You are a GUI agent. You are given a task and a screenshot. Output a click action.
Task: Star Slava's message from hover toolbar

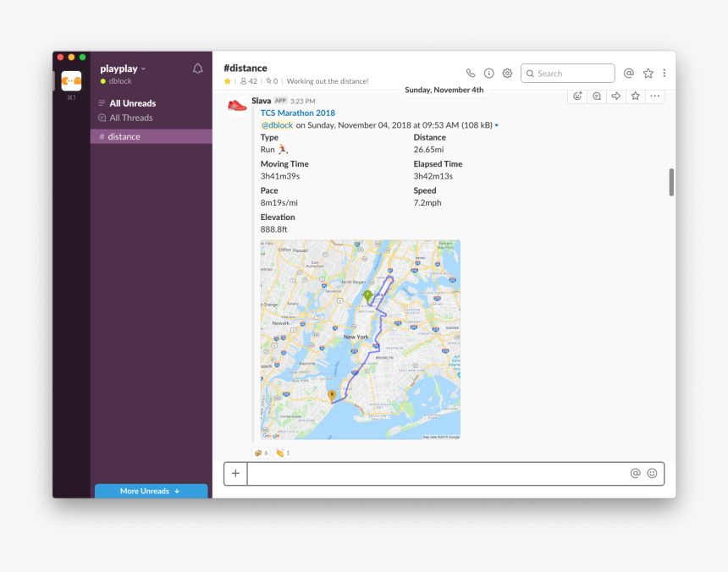(636, 96)
